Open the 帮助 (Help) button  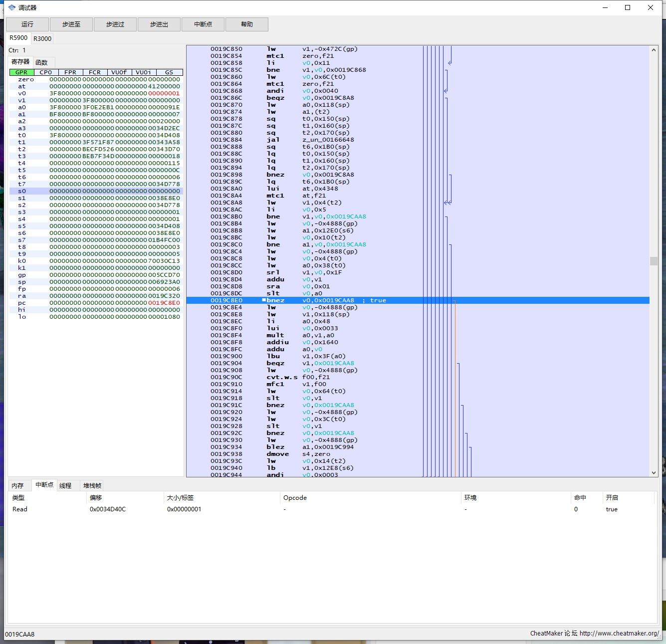point(247,24)
